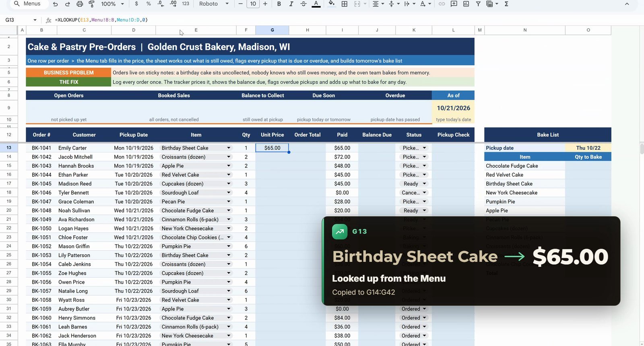Open the zoom level dropdown
Viewport: 644px width, 346px height.
tap(112, 4)
